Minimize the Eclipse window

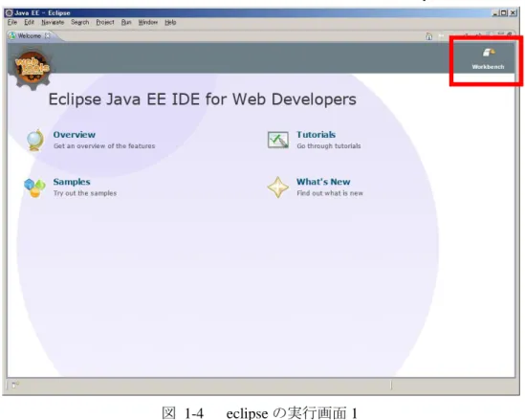[x=494, y=13]
